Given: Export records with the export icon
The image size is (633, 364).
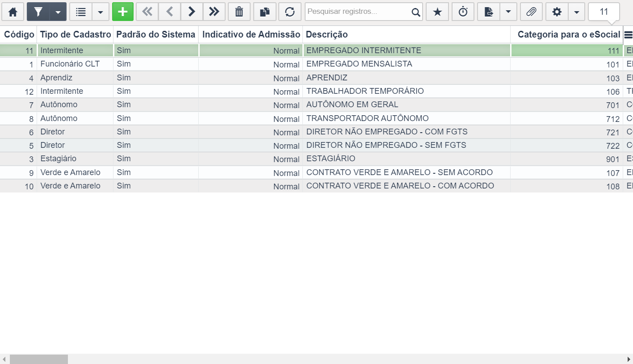Looking at the screenshot, I should (x=489, y=12).
